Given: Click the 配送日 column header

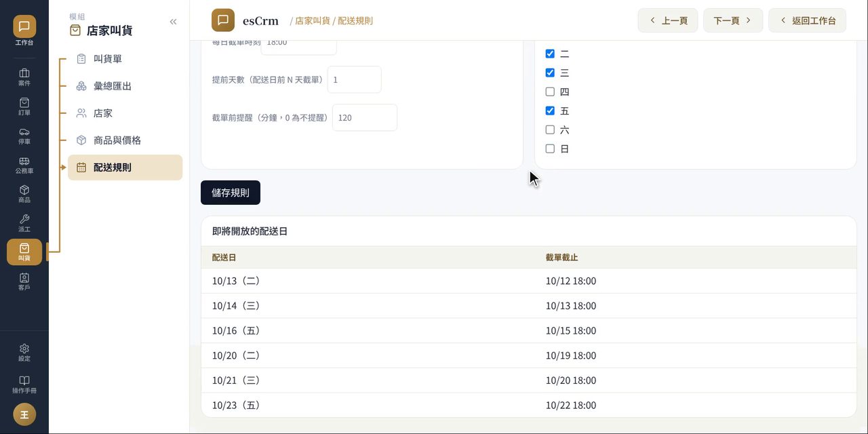Looking at the screenshot, I should [224, 258].
